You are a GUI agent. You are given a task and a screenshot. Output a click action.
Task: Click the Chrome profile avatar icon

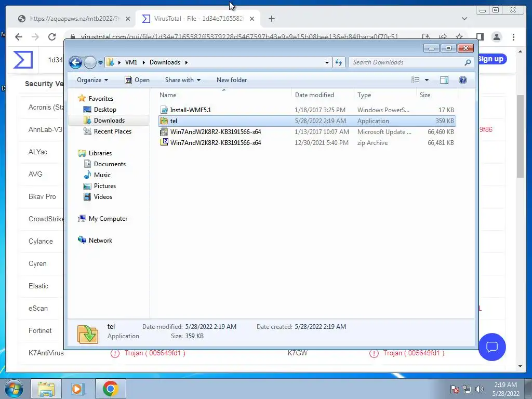(x=496, y=37)
